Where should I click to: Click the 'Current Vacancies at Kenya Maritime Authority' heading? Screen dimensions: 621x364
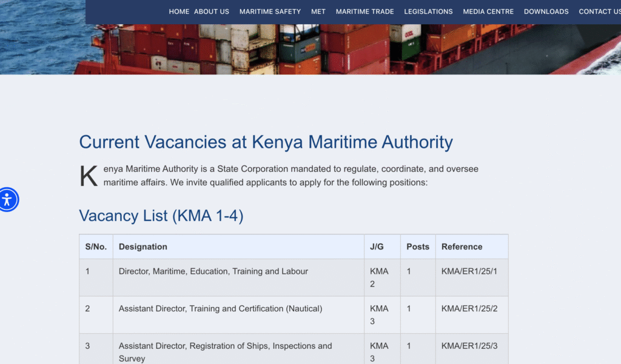266,142
